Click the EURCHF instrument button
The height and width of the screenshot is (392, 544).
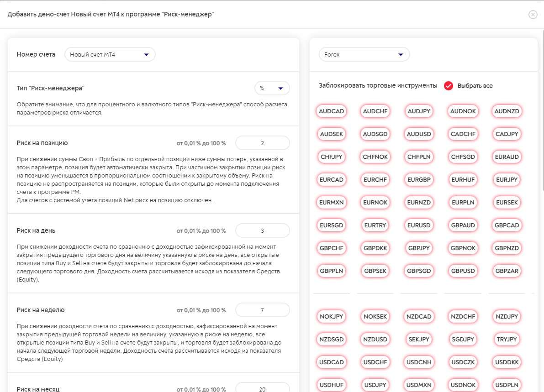tap(375, 180)
